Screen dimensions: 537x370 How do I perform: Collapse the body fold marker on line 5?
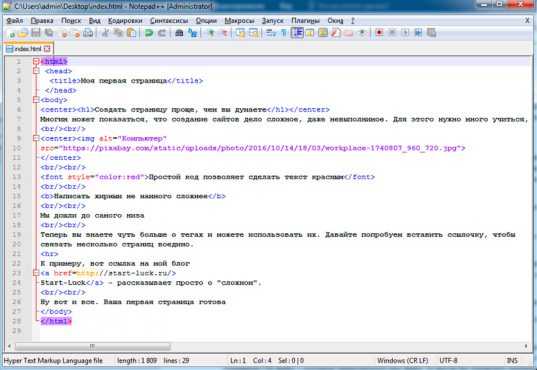(36, 100)
